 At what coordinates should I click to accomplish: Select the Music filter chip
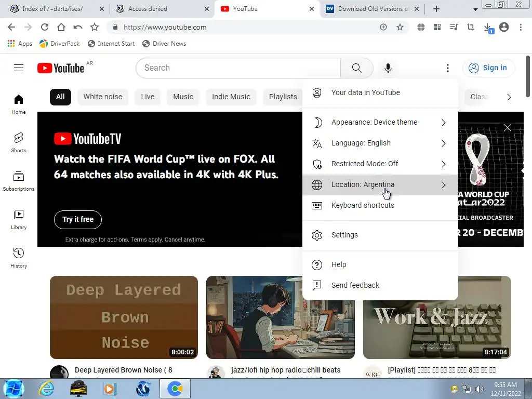point(183,97)
